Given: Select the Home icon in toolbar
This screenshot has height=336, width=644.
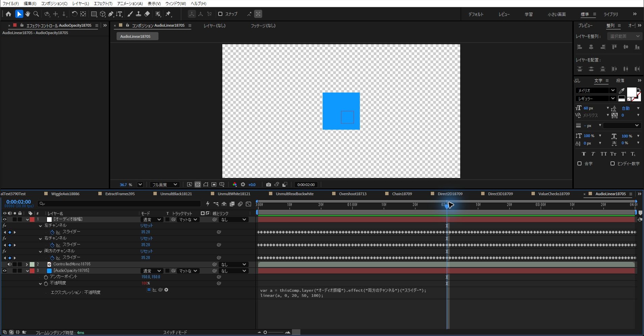Looking at the screenshot, I should (8, 14).
